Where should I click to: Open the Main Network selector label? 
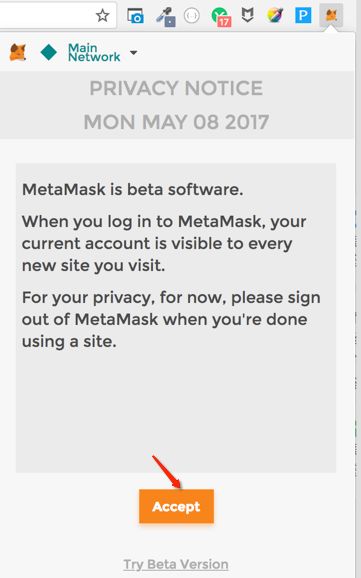(x=94, y=52)
